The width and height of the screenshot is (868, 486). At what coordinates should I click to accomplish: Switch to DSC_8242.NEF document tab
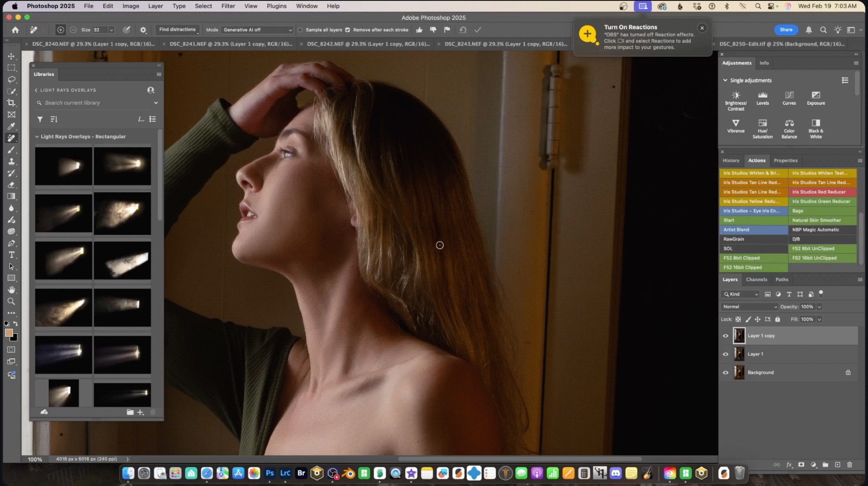pos(368,44)
